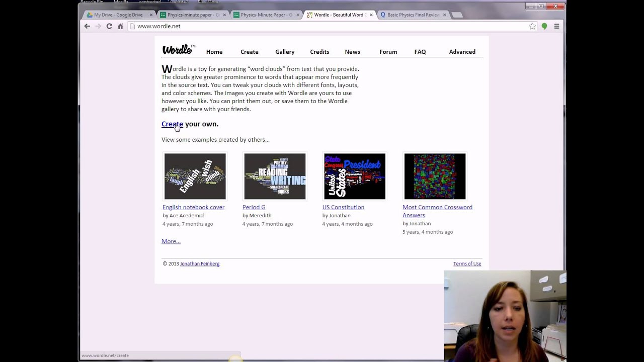Open the FAQ page

pos(420,52)
